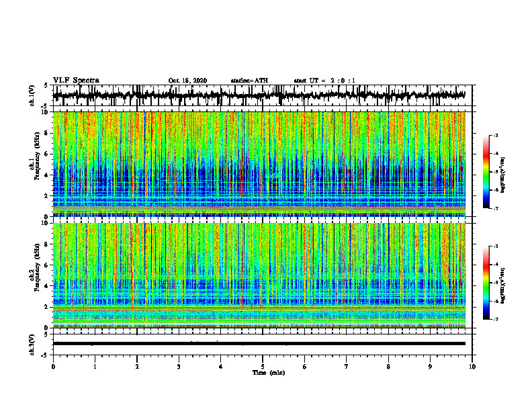Click the ch.1 colorbar log(PSD) label

point(504,175)
